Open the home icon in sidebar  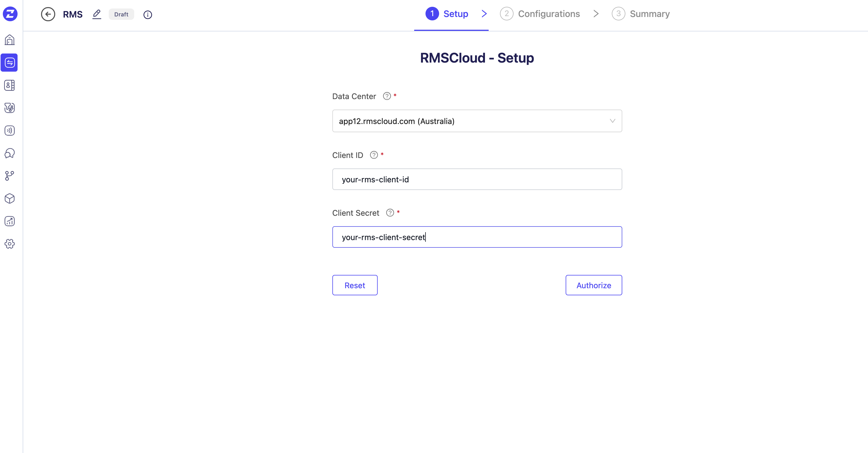pos(9,40)
